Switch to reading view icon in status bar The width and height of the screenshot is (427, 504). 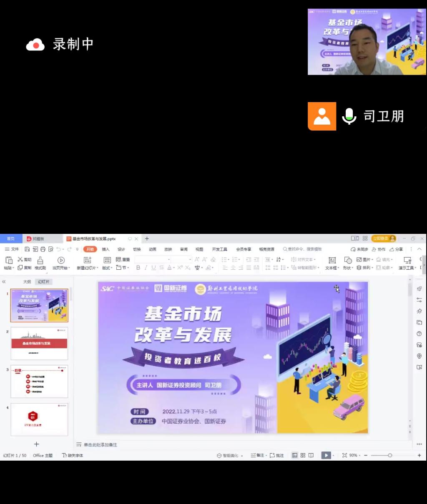311,455
